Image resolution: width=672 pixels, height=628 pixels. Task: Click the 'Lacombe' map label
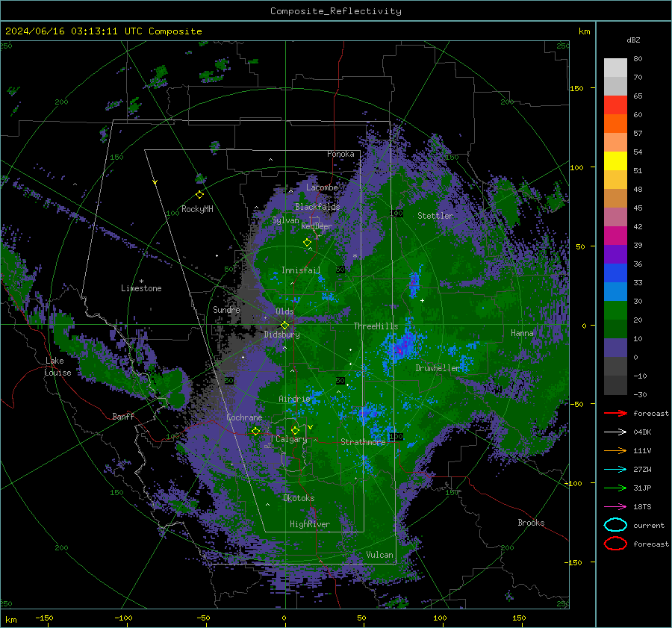point(322,187)
